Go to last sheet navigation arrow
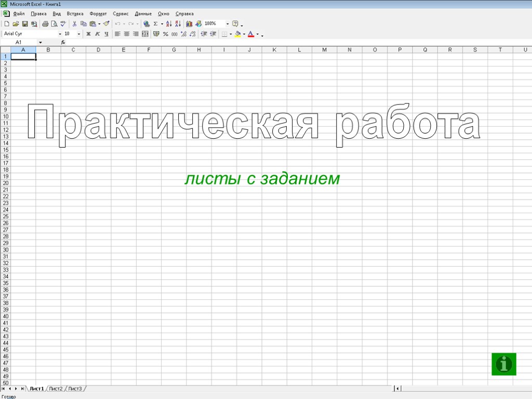This screenshot has width=532, height=399. pos(22,389)
